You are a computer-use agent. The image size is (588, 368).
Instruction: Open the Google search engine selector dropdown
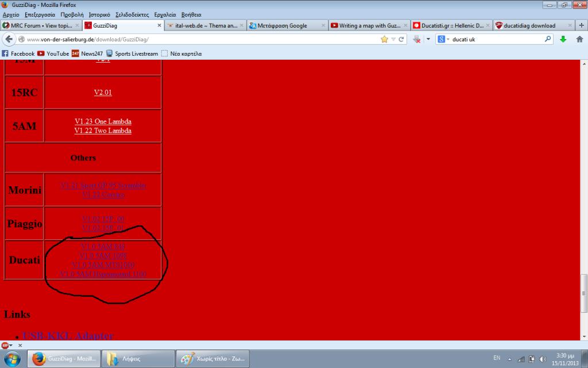443,39
